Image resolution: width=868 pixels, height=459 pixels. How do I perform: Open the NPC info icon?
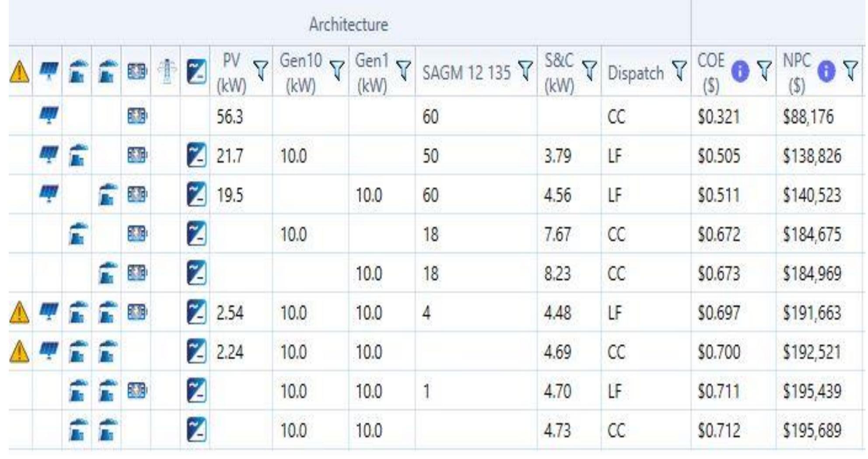(x=826, y=72)
